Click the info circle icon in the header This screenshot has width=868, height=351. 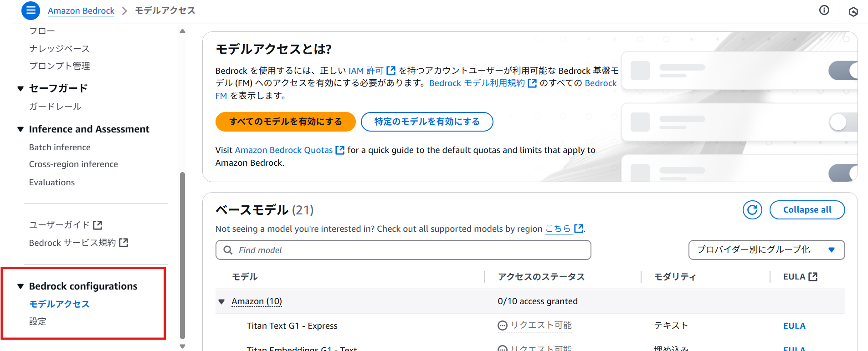824,10
